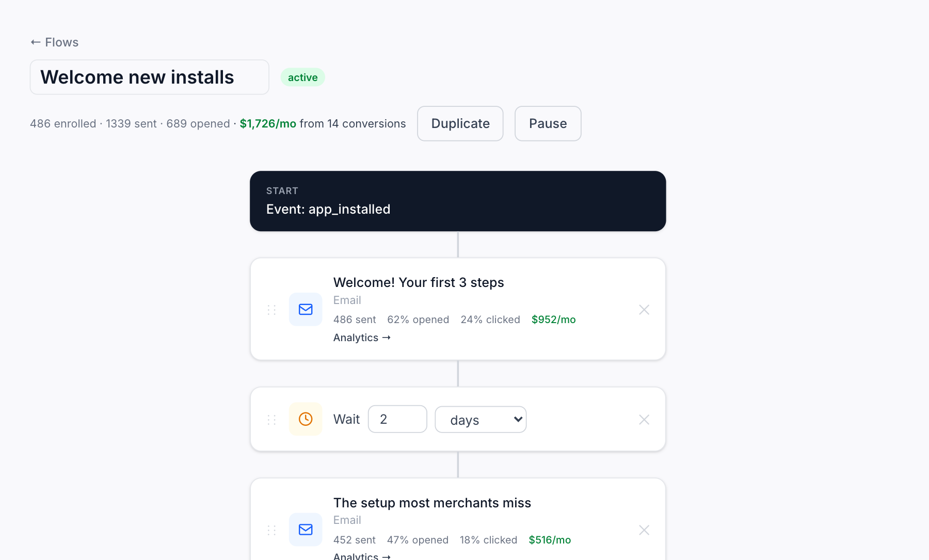This screenshot has height=560, width=929.
Task: Click '24% clicked' stat on Welcome step
Action: click(490, 319)
